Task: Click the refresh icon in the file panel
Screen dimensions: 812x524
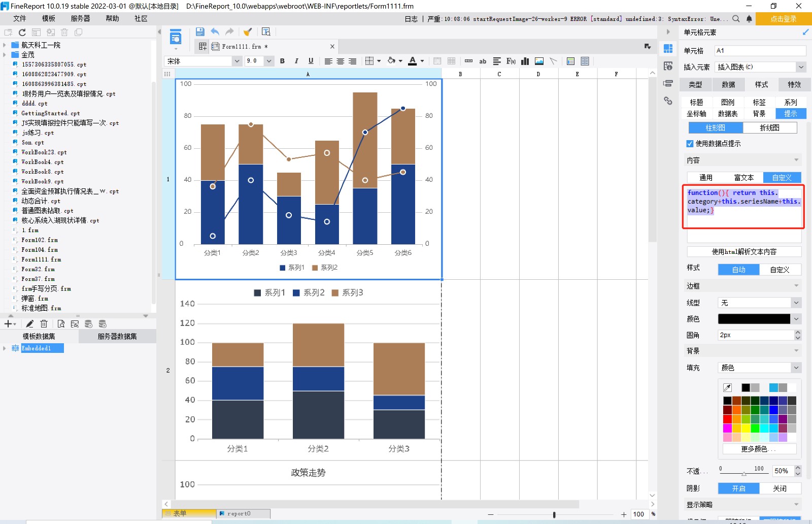Action: point(22,32)
